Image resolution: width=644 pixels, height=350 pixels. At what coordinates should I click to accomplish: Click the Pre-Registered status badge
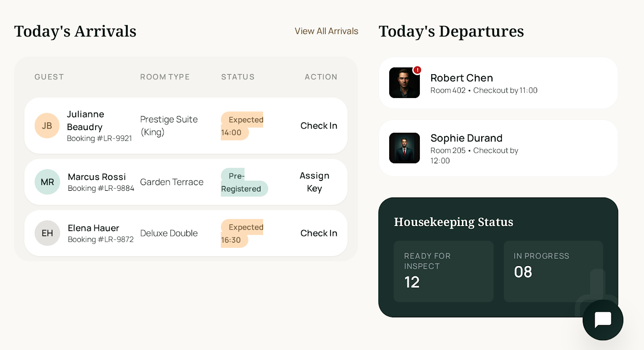click(244, 183)
